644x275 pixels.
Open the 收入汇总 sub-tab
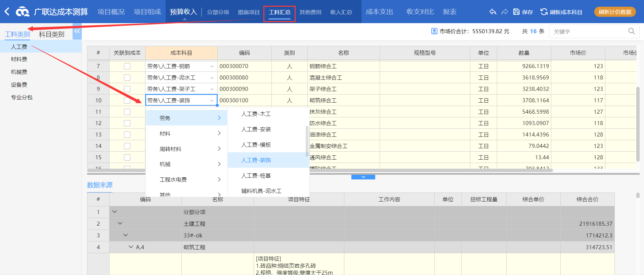(x=341, y=12)
